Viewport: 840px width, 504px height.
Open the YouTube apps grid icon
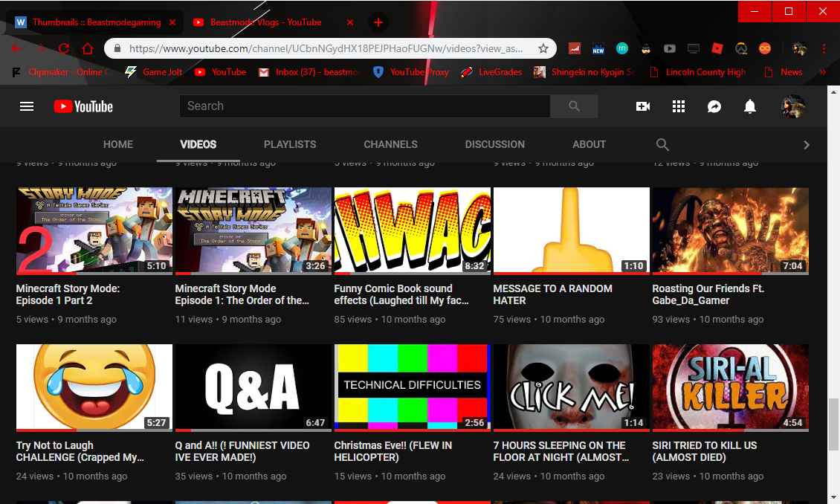[x=679, y=106]
